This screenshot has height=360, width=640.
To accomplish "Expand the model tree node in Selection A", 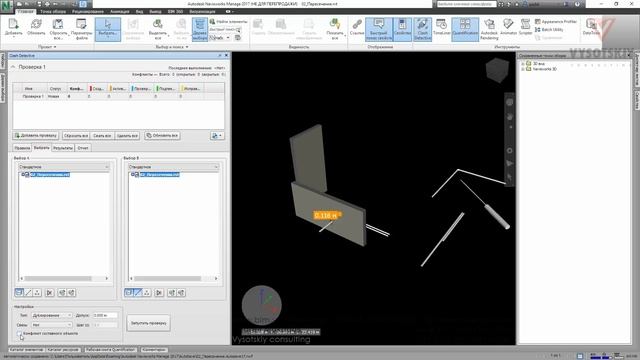I will tap(23, 175).
